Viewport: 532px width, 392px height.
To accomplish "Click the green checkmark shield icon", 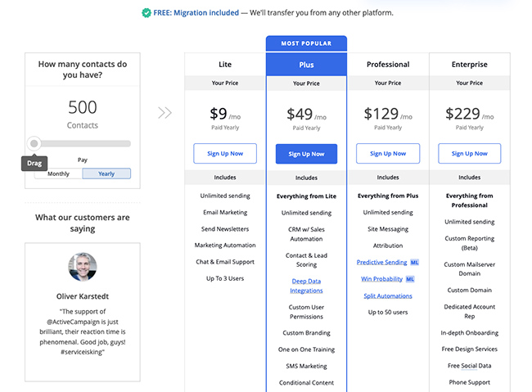I will [146, 13].
